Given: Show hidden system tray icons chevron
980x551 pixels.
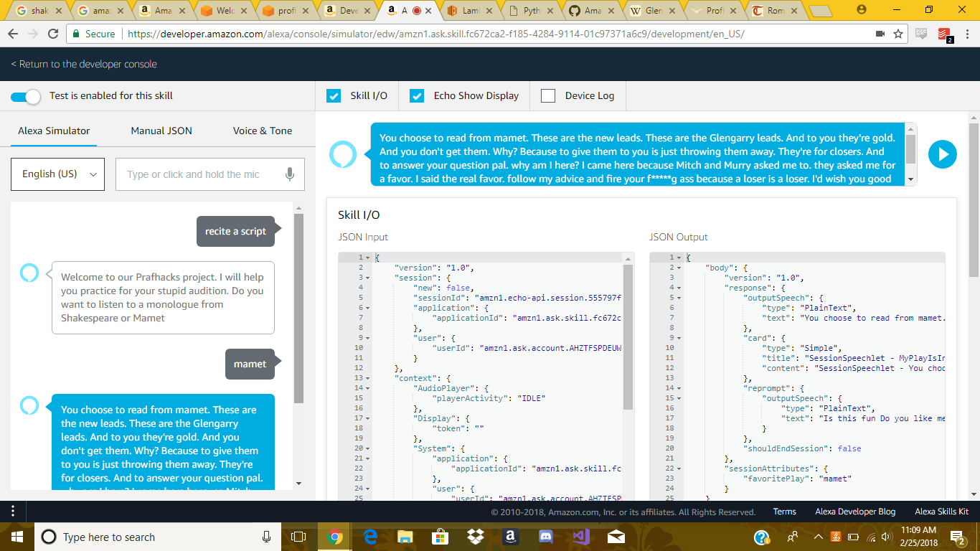Looking at the screenshot, I should [x=819, y=537].
